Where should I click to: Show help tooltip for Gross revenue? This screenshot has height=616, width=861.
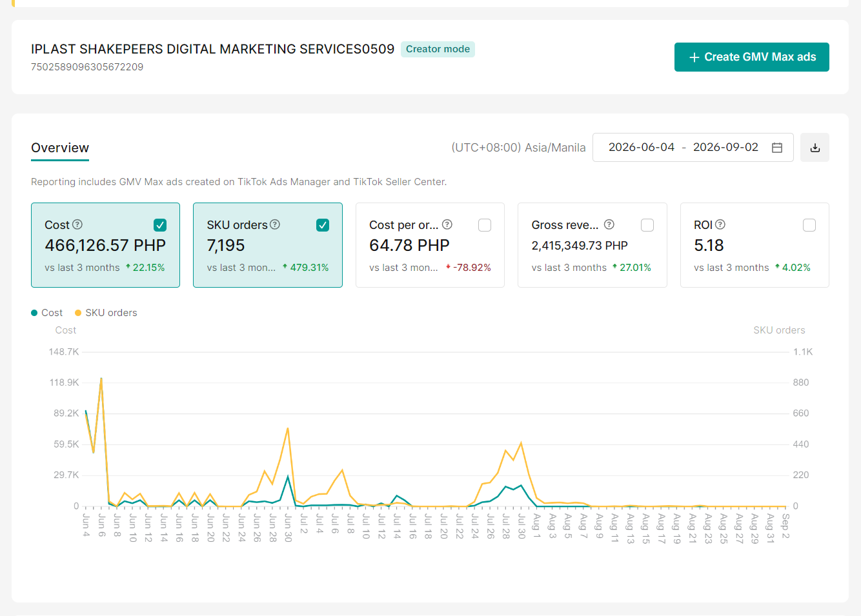[609, 224]
